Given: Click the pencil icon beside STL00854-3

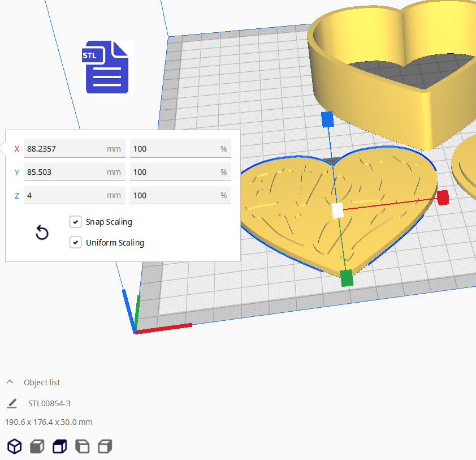Looking at the screenshot, I should pyautogui.click(x=12, y=403).
